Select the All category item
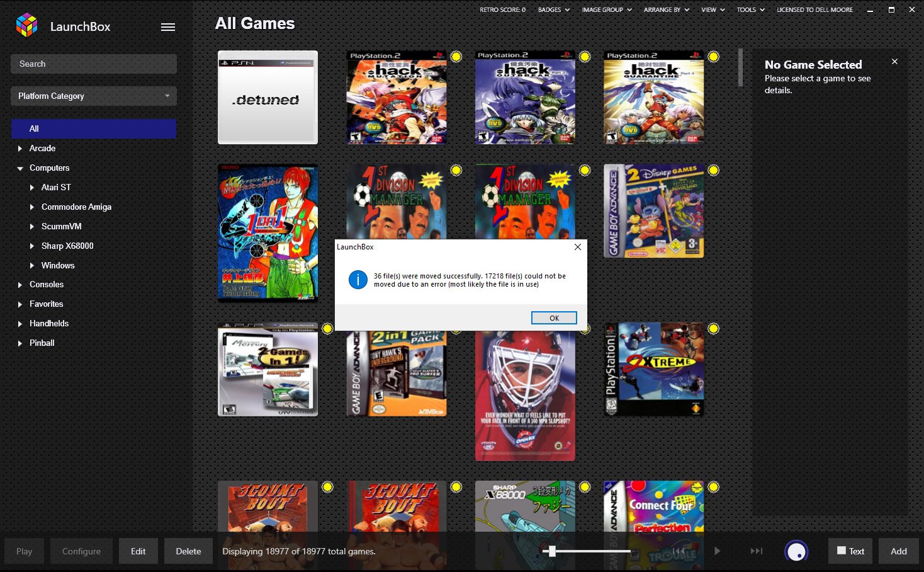924x572 pixels. click(x=94, y=129)
